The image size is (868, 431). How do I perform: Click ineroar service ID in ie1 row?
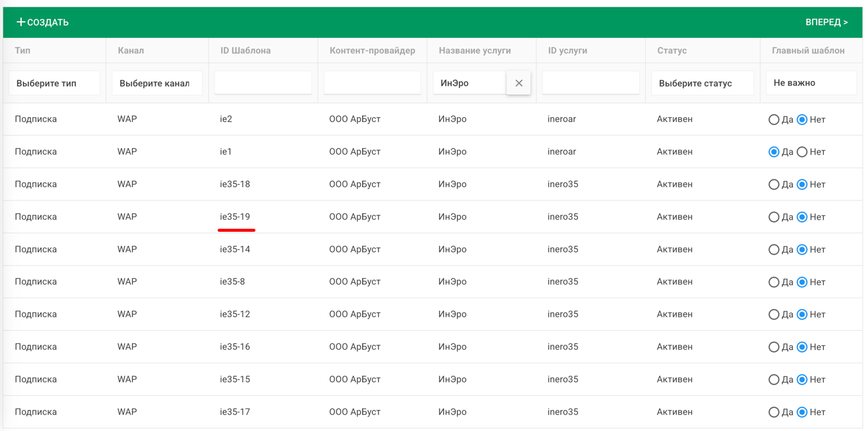[x=561, y=152]
